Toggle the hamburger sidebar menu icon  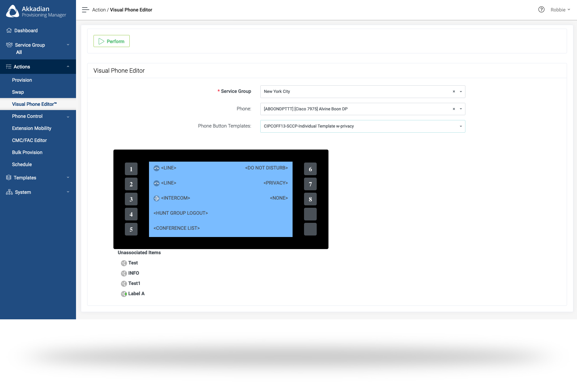click(x=85, y=10)
